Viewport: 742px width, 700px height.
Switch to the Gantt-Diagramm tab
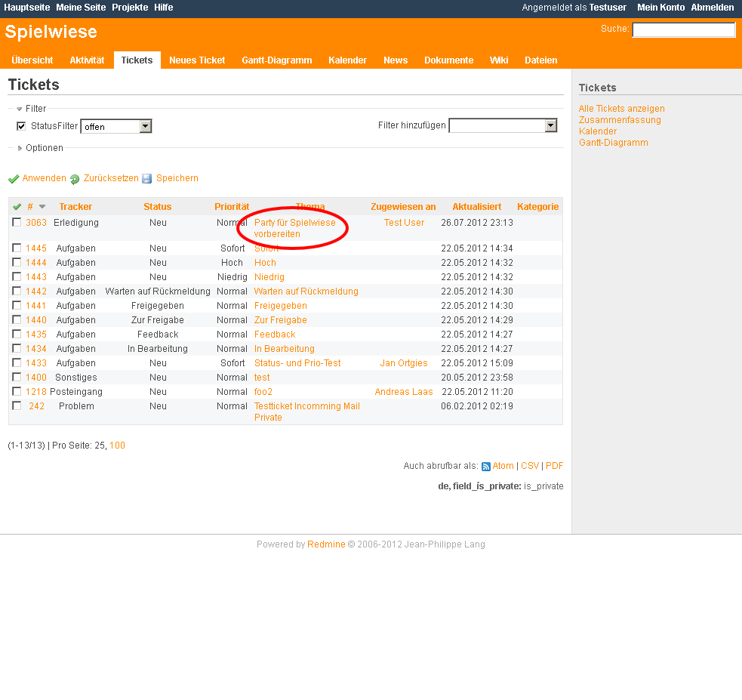[276, 60]
